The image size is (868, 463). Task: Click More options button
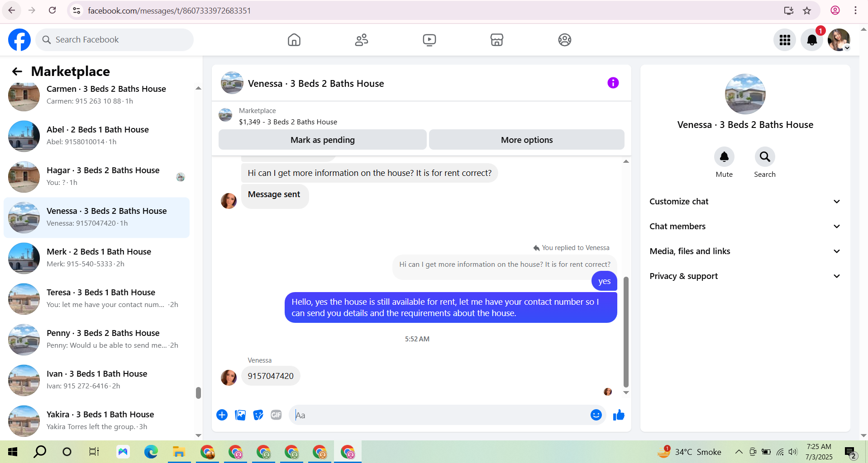[x=527, y=140]
